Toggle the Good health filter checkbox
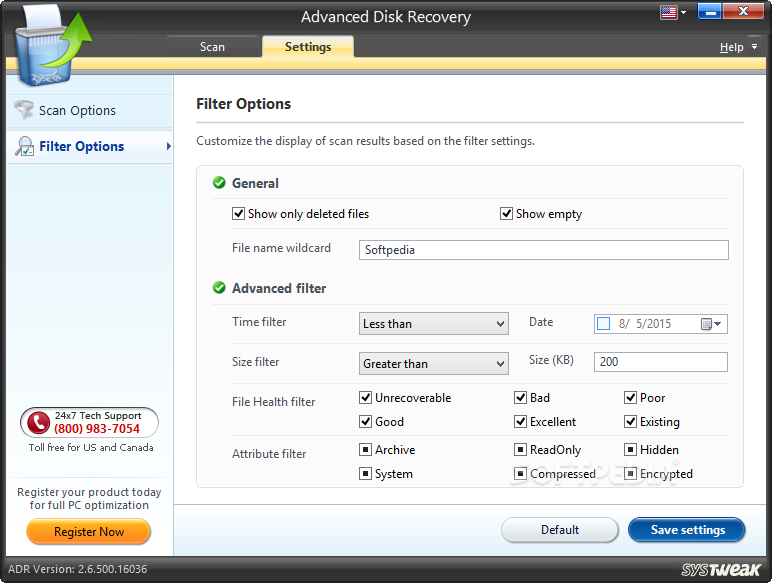This screenshot has width=772, height=583. point(365,421)
